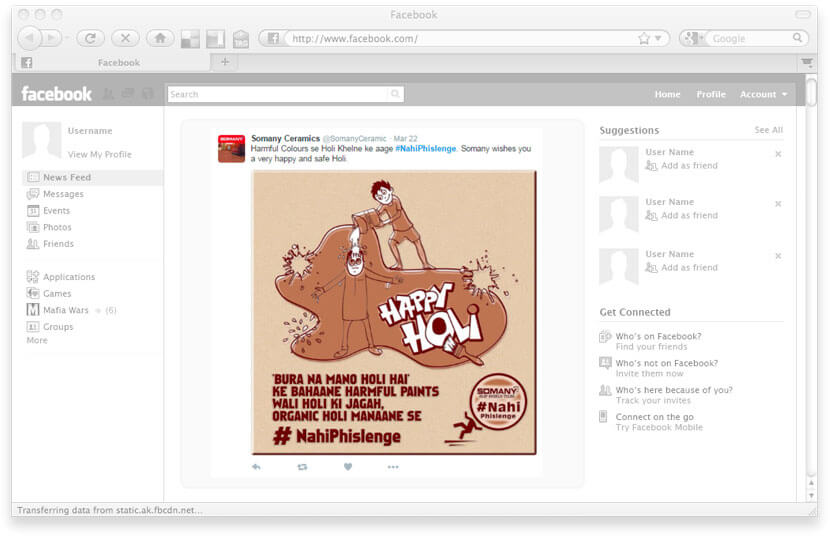Like the post with heart icon

click(348, 467)
